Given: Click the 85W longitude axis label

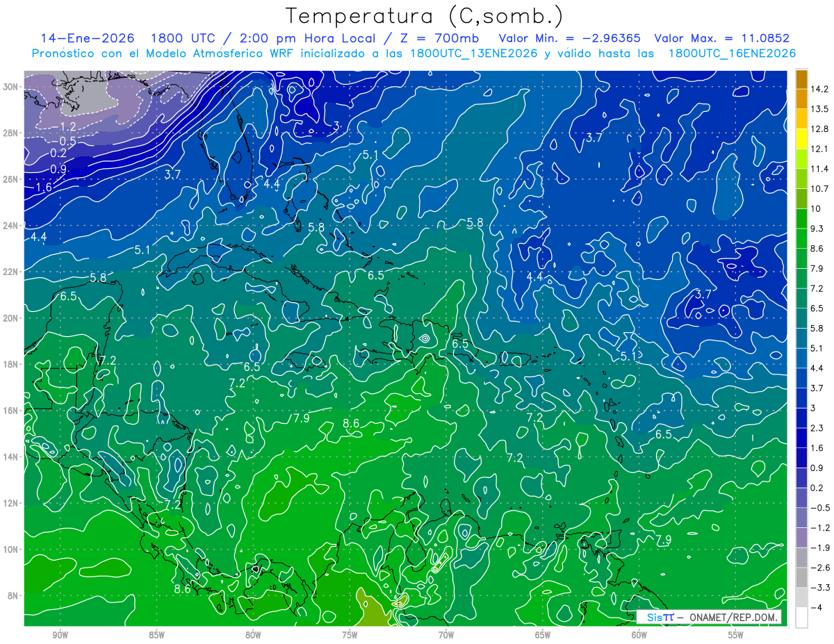Looking at the screenshot, I should point(156,635).
